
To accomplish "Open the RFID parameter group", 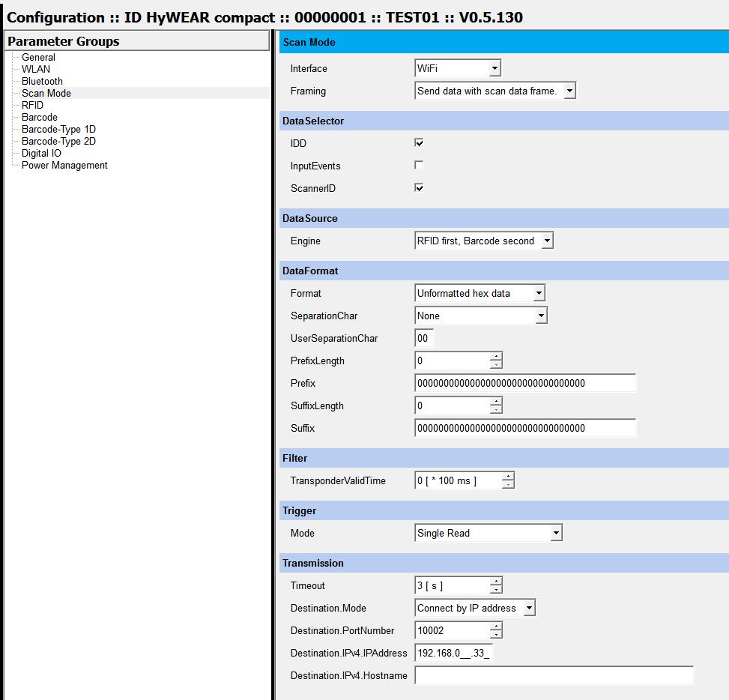I will pos(32,105).
